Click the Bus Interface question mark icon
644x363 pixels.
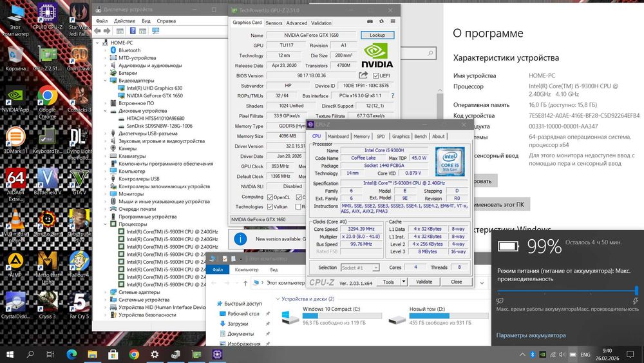click(393, 95)
